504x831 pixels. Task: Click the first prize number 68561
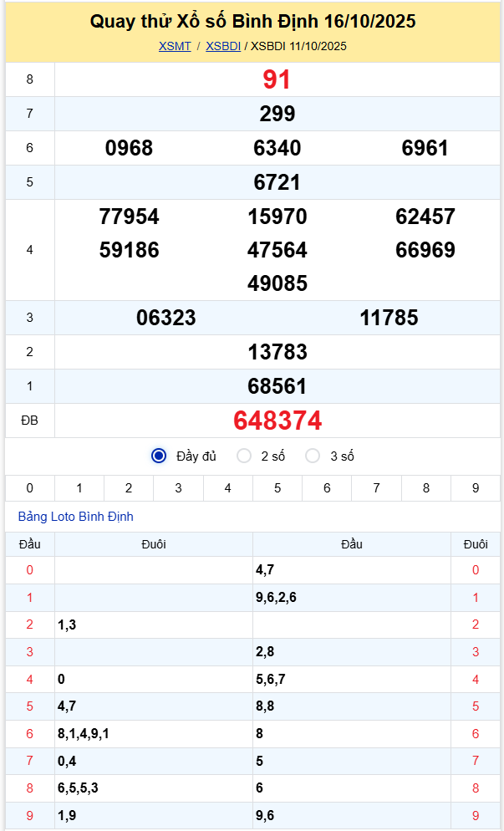tap(277, 386)
